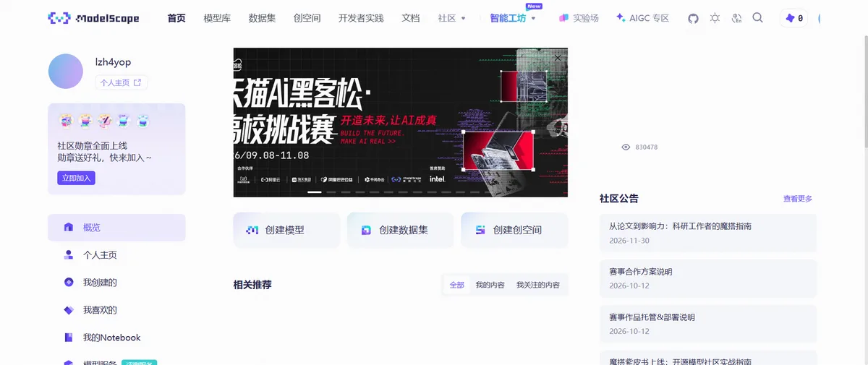Viewport: 868px width, 365px height.
Task: Open announcement 赛事合作方案说明
Action: click(708, 278)
